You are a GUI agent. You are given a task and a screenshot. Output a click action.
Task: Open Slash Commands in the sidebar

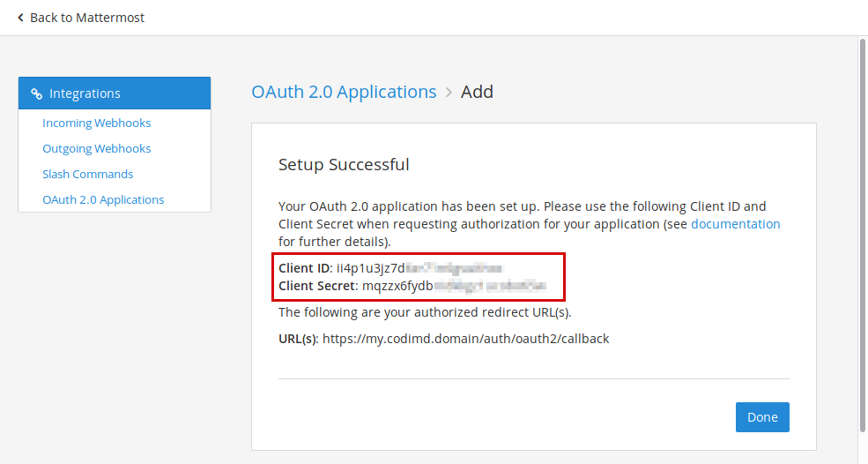pos(88,174)
